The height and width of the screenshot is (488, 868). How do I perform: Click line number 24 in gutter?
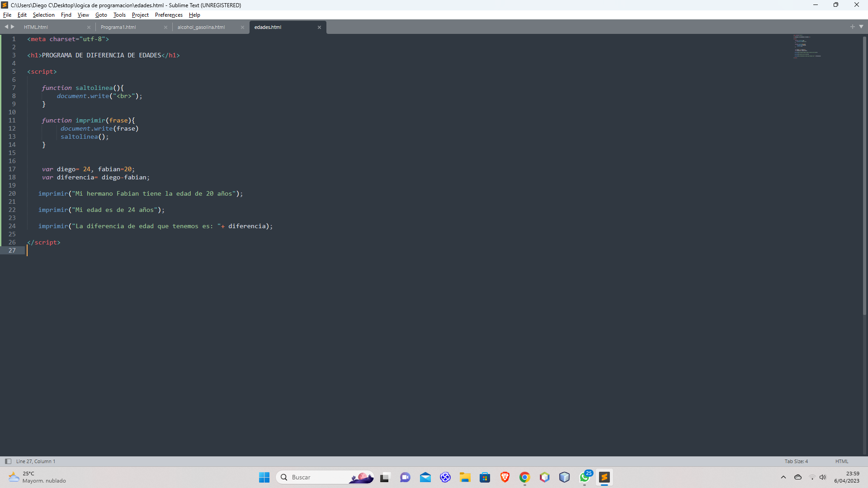point(12,226)
